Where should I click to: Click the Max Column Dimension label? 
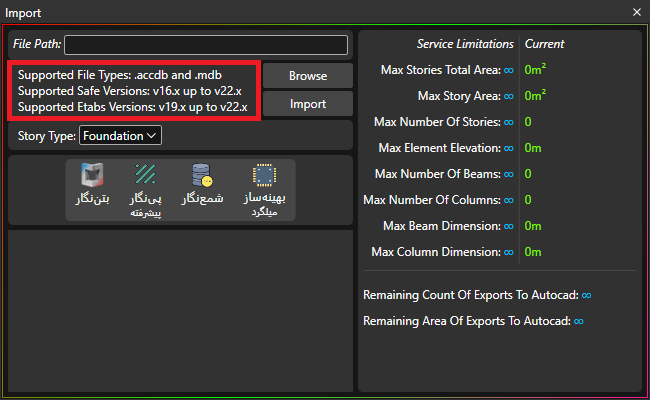tap(436, 252)
